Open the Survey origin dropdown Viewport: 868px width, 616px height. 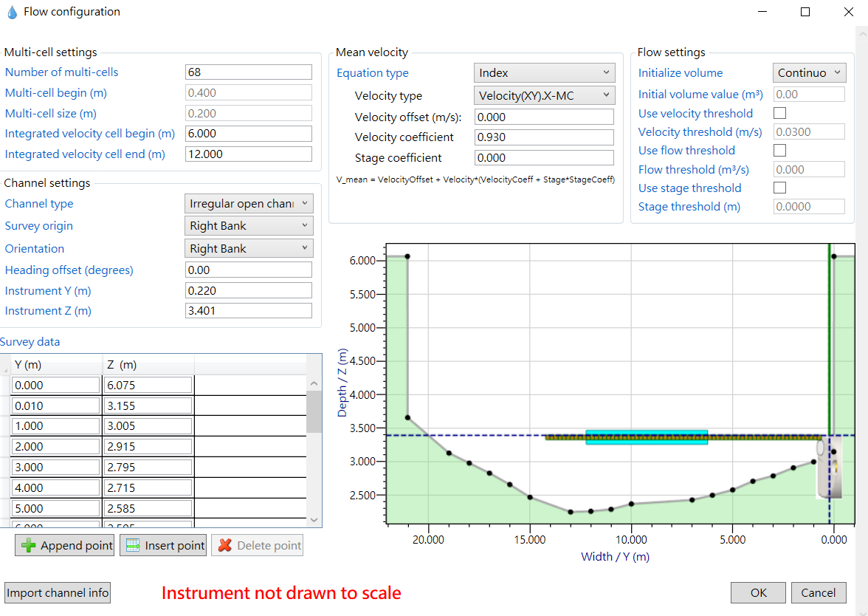click(x=249, y=226)
